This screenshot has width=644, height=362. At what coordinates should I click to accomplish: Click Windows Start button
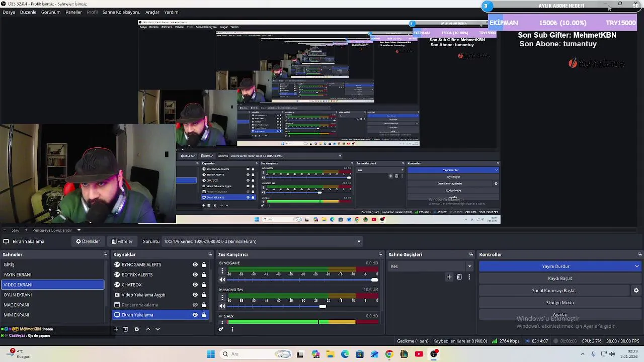click(x=211, y=354)
